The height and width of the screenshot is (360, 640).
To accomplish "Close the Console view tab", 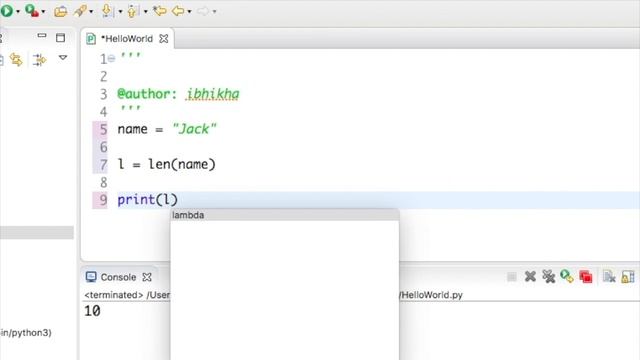I will click(x=147, y=277).
